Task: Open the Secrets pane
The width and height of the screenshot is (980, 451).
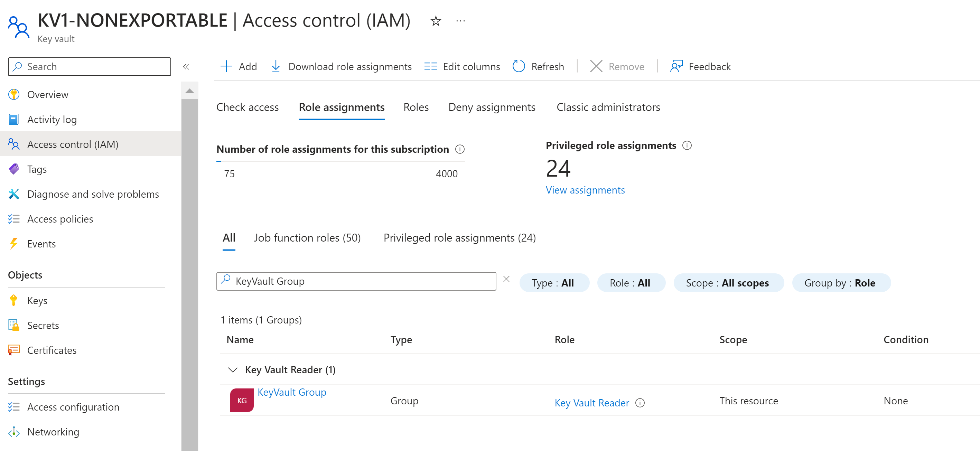Action: click(43, 325)
